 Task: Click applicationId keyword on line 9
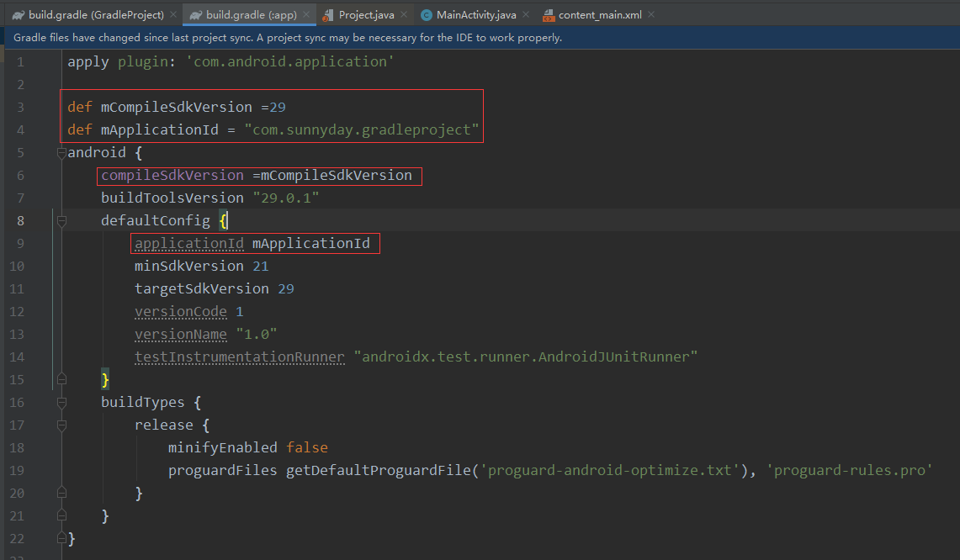pos(189,244)
